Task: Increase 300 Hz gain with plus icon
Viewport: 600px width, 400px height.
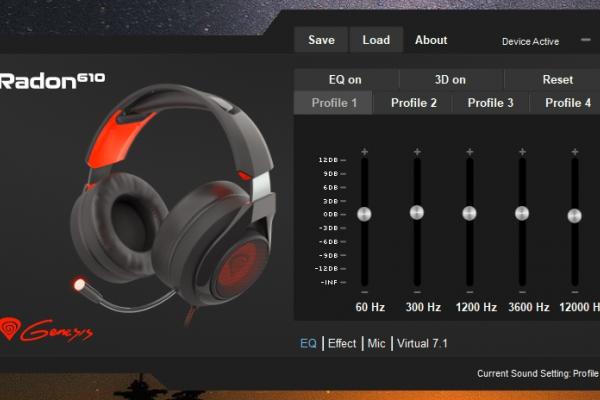Action: click(x=417, y=152)
